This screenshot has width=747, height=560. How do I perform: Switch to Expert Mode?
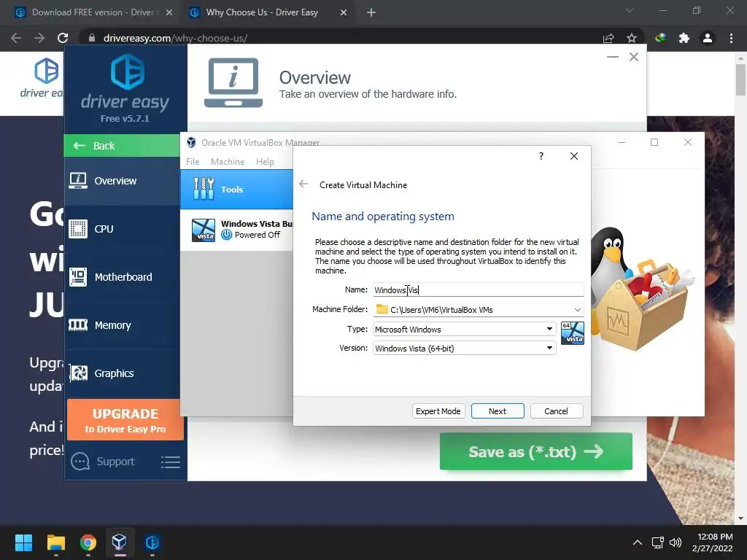point(438,411)
